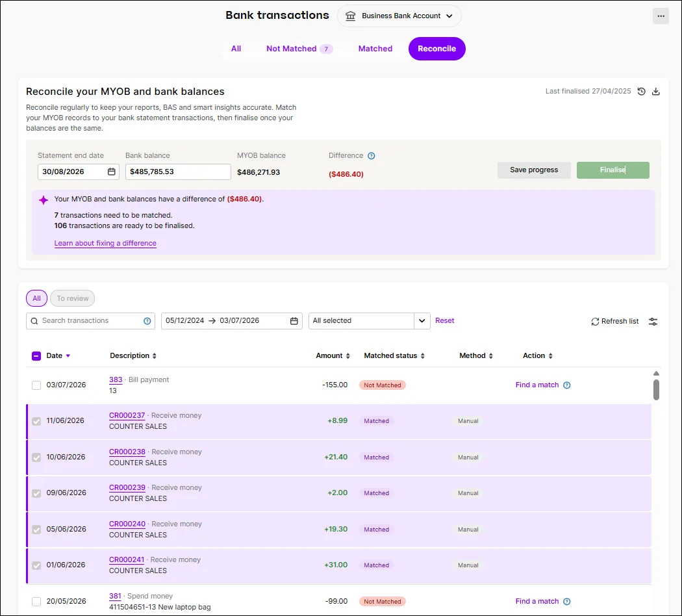Open Learn about fixing a difference link
Viewport: 682px width, 616px height.
105,243
